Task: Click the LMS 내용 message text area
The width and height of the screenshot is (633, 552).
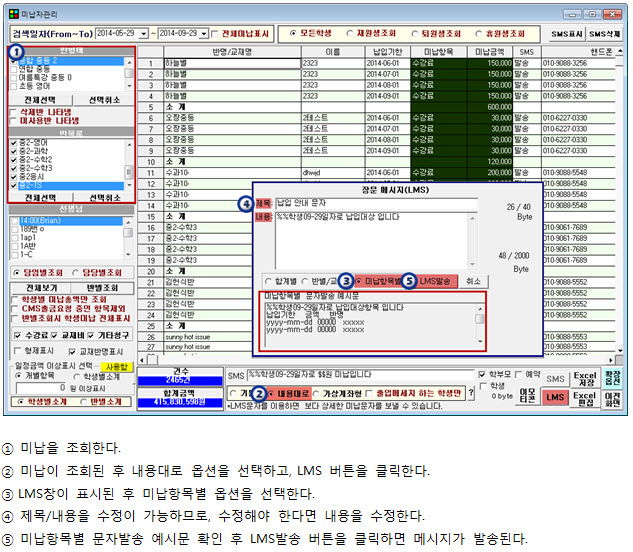Action: click(372, 241)
